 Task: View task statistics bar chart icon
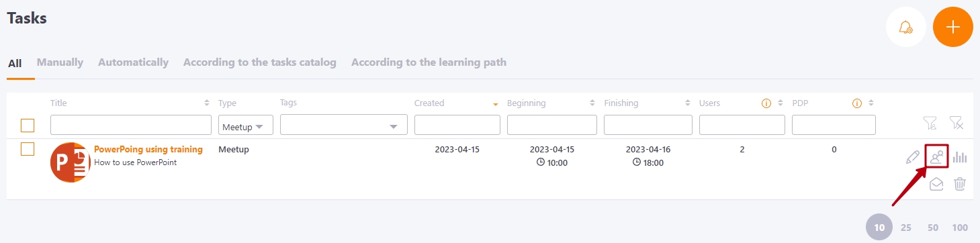(x=960, y=157)
